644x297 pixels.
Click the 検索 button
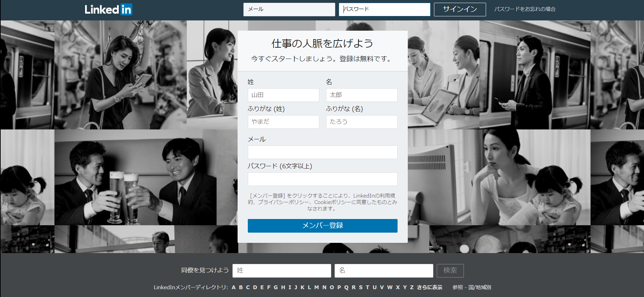tap(450, 271)
